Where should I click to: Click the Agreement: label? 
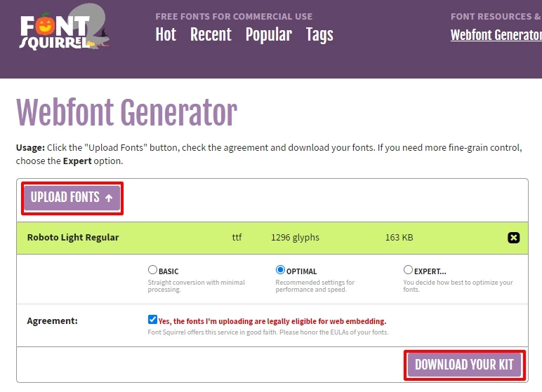[52, 321]
